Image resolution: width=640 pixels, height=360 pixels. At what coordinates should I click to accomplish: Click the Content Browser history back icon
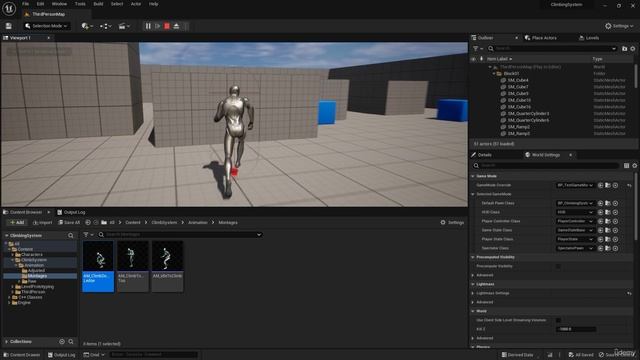[88, 222]
